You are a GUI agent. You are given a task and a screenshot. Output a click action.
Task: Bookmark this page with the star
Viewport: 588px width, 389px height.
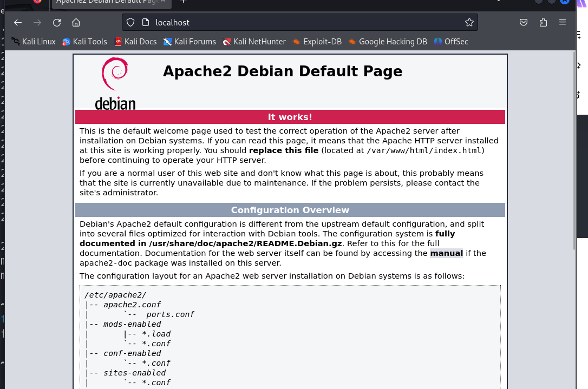[469, 23]
